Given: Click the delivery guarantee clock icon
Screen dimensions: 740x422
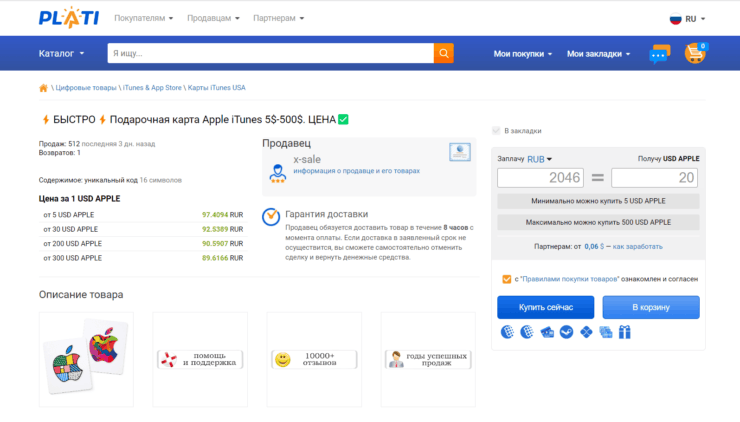Looking at the screenshot, I should coord(271,217).
